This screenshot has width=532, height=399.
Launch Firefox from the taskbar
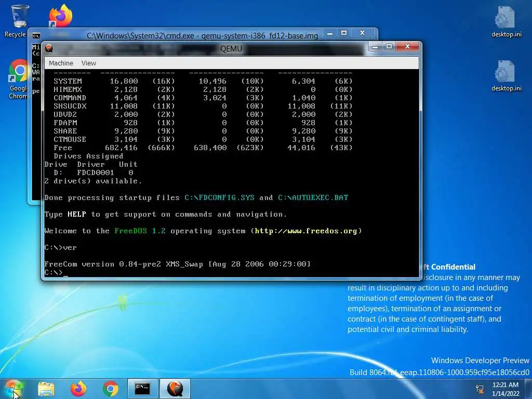click(78, 389)
